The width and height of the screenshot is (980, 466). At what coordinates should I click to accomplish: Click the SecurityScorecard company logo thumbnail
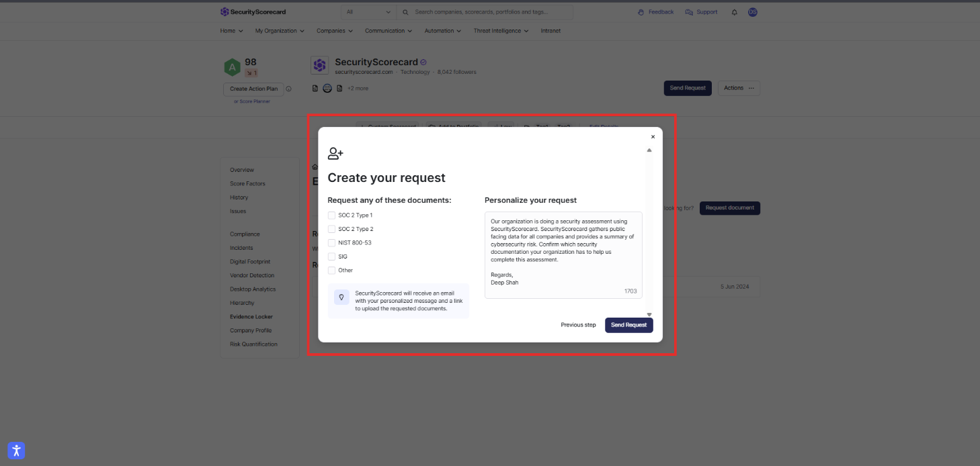tap(320, 65)
